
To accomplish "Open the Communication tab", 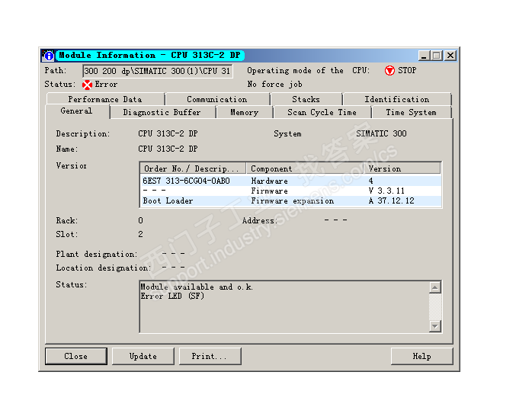I will pos(217,99).
